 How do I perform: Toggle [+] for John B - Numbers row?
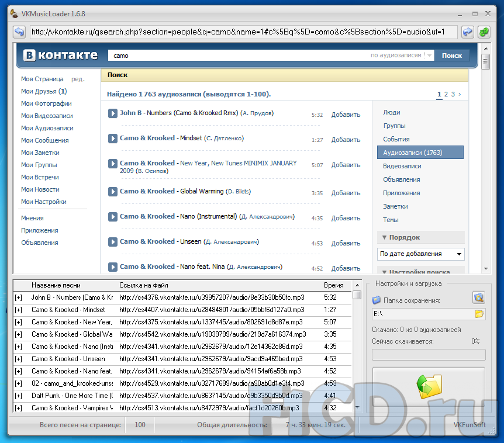(18, 297)
